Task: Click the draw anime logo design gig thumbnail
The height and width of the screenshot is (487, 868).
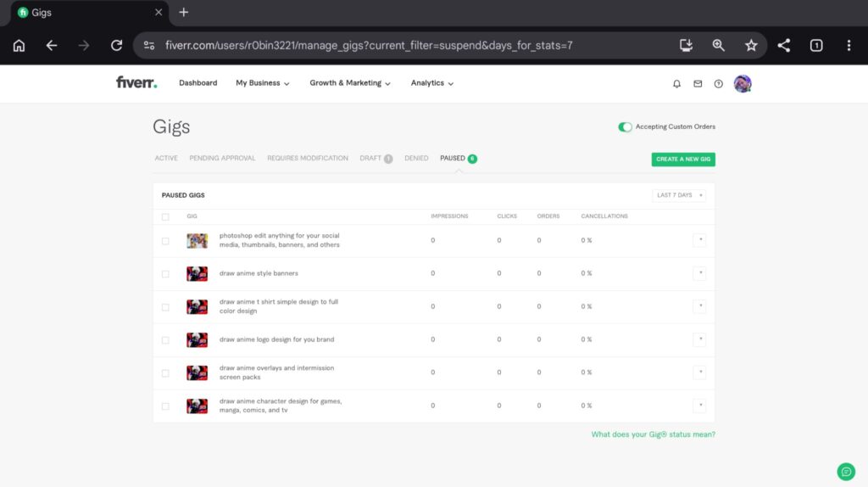Action: [x=197, y=339]
